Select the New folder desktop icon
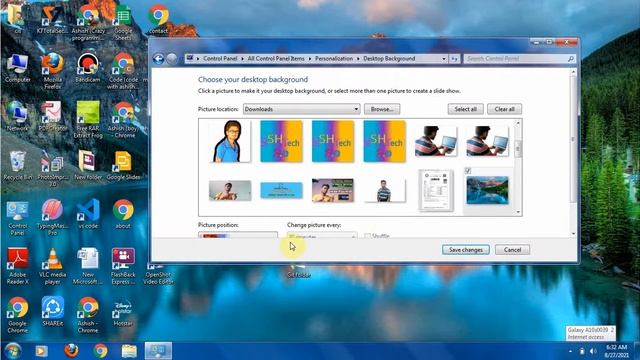Screen dimensions: 640x360 point(88,166)
